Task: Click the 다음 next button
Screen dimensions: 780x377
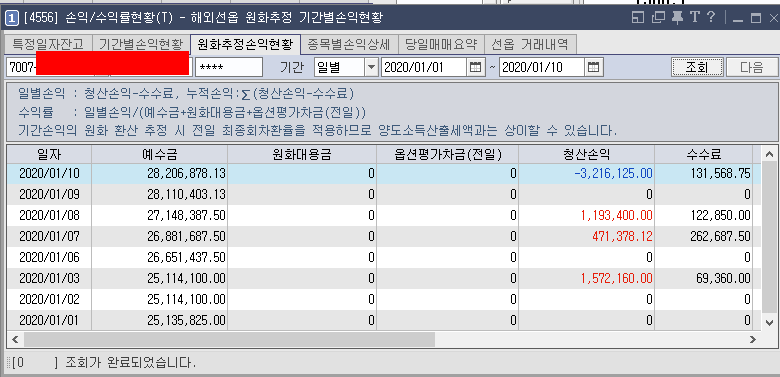Action: [x=751, y=67]
